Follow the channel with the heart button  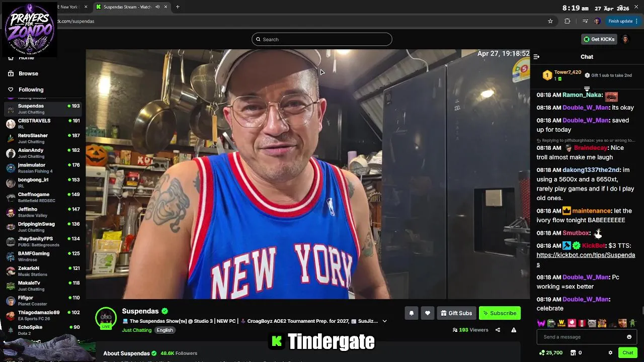427,313
